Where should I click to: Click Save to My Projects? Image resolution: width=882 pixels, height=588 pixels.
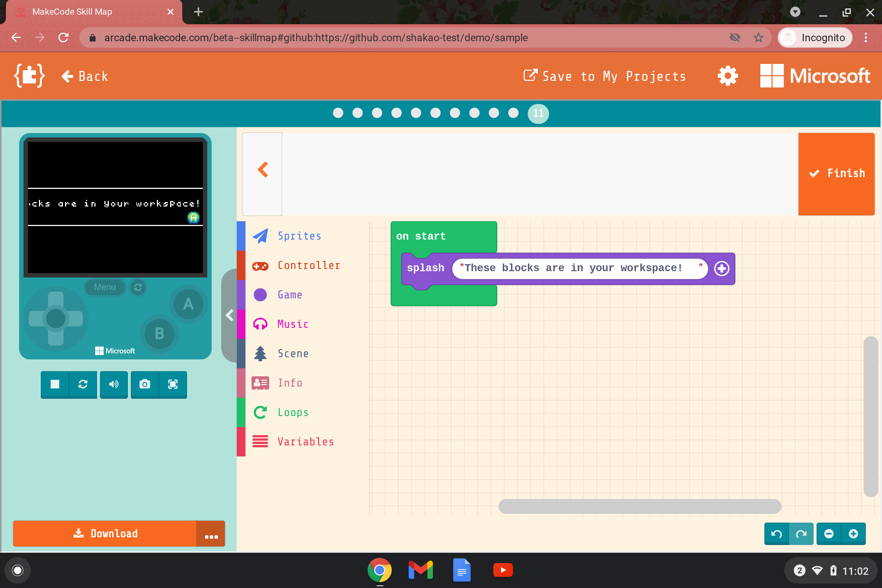[x=605, y=76]
